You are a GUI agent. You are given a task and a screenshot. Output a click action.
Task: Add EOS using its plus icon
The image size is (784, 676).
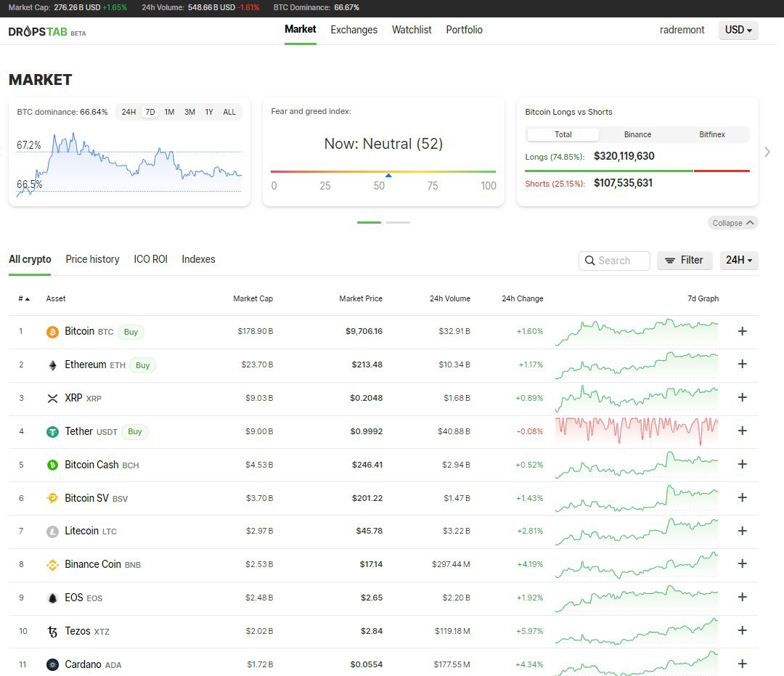click(743, 597)
